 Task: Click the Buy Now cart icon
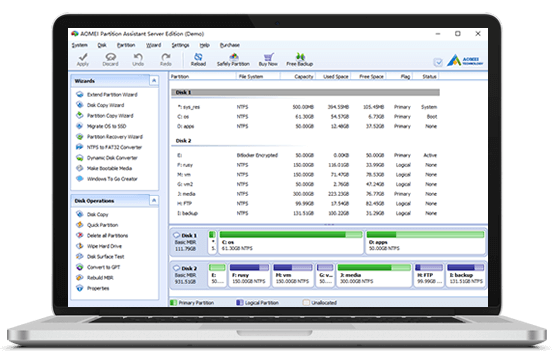pyautogui.click(x=268, y=57)
